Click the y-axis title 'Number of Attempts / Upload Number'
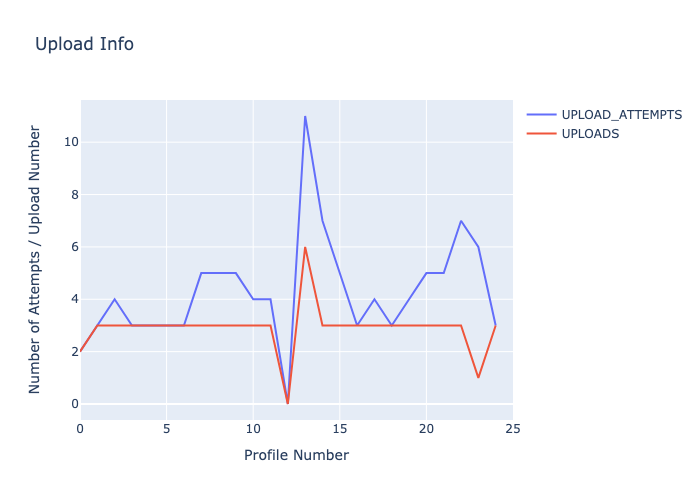The image size is (700, 500). click(x=35, y=259)
